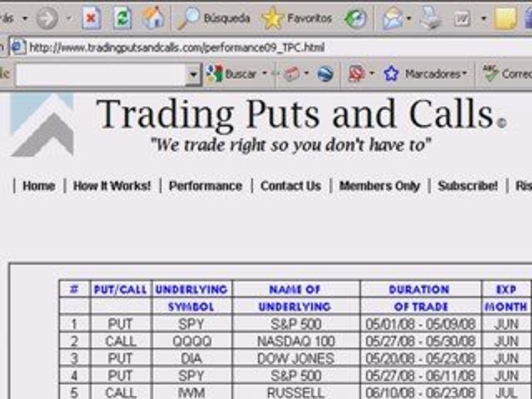532x399 pixels.
Task: Stop loading with the red X icon
Action: [91, 18]
